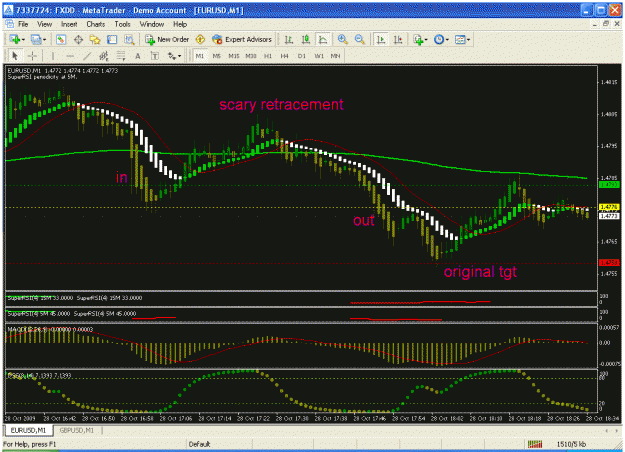Open the Charts menu

(x=96, y=24)
